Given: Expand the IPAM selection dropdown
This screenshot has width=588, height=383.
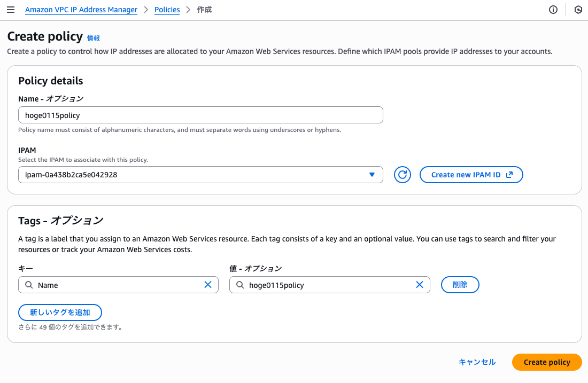Looking at the screenshot, I should click(x=372, y=175).
